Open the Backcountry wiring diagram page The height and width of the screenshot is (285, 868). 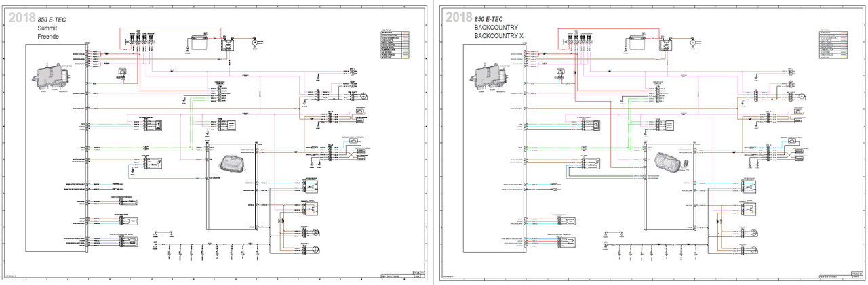[652, 143]
